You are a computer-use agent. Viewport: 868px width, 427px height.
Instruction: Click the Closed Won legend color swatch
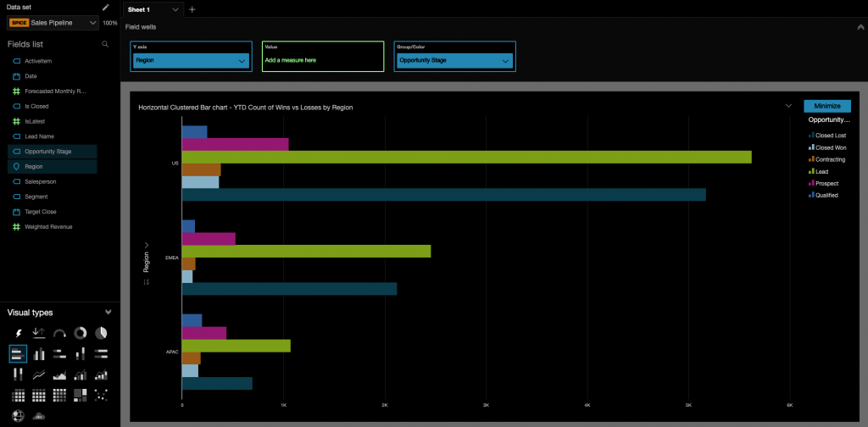pos(810,147)
